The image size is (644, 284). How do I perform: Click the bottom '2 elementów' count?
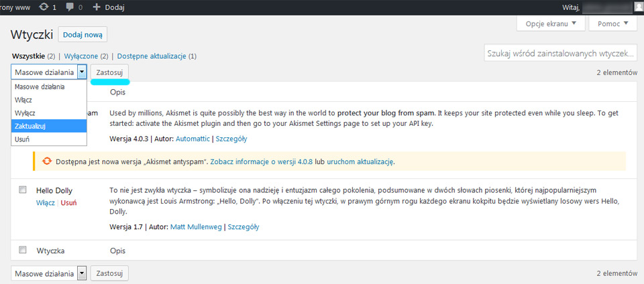pyautogui.click(x=617, y=273)
